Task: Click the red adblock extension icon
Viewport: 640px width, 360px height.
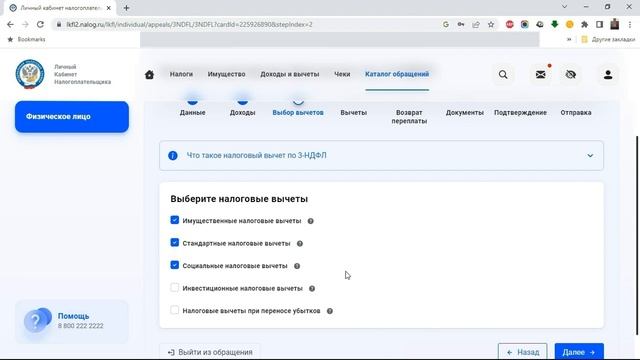Action: coord(509,24)
